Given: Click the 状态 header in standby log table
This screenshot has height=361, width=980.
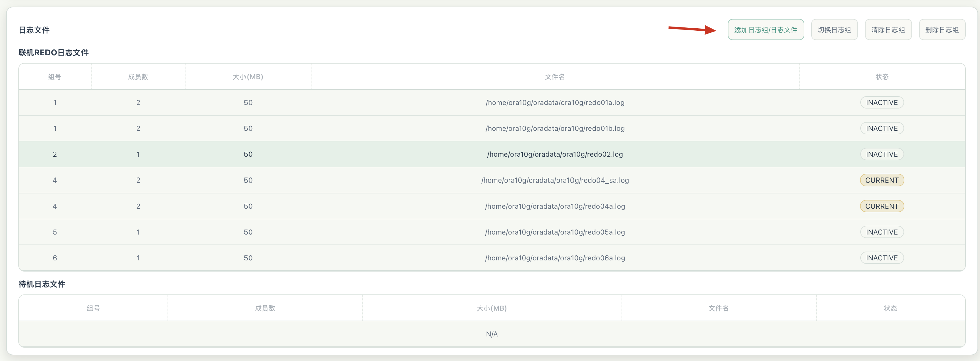Looking at the screenshot, I should tap(890, 308).
